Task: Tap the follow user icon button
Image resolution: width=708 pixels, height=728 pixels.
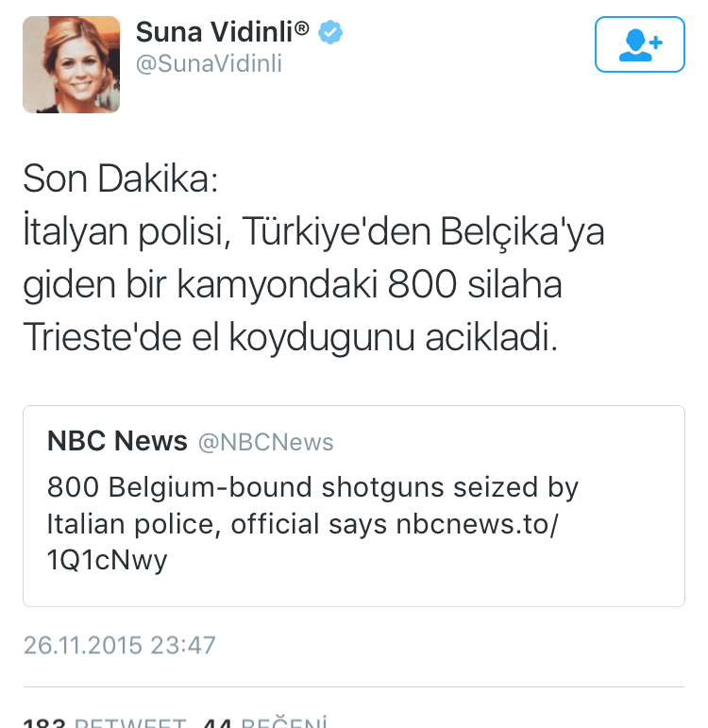Action: pos(639,44)
